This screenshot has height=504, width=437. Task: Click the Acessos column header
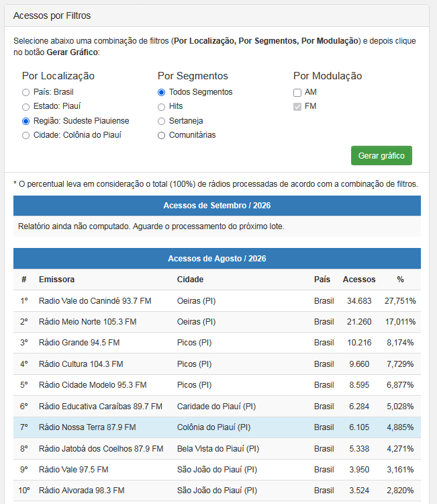pos(359,280)
